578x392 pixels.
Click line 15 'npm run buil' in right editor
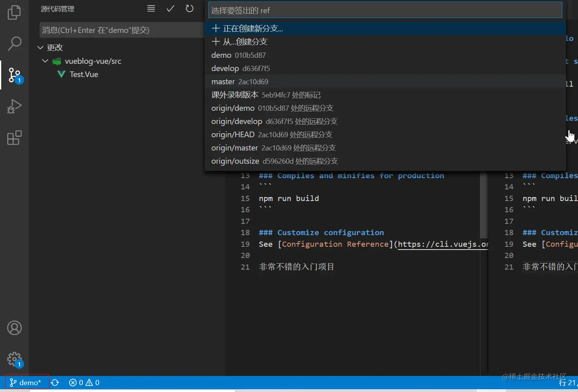point(550,198)
